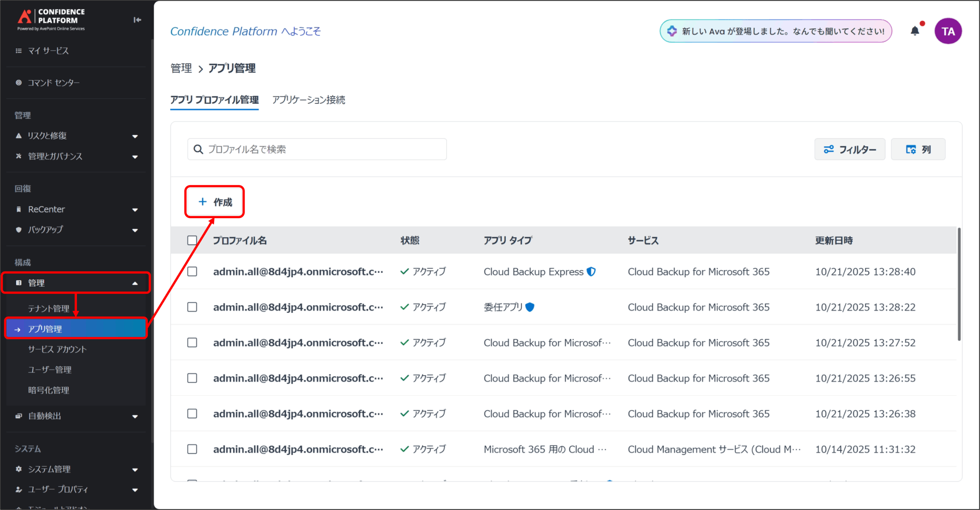Select the Microsoft 365 用の Cloud row checkbox
Screen dimensions: 980x510
click(x=192, y=449)
